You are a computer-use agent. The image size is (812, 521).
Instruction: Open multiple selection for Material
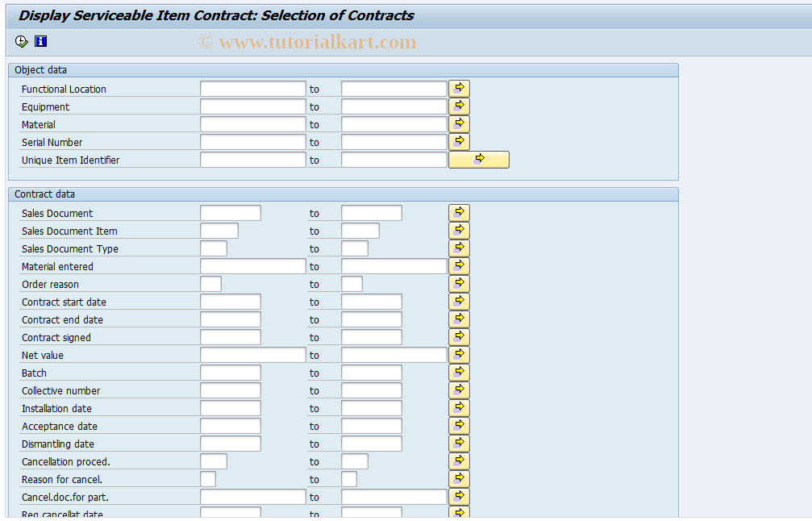[x=458, y=123]
